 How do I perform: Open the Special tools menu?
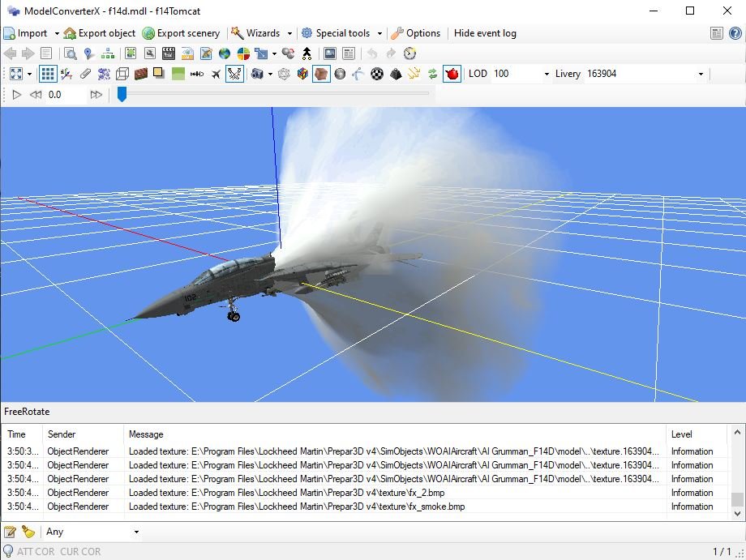pyautogui.click(x=342, y=33)
